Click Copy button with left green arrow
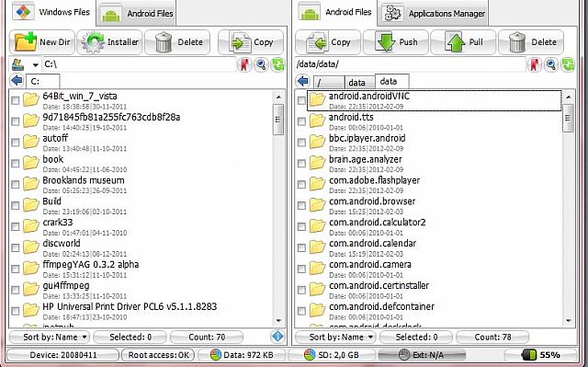The image size is (588, 367). click(x=328, y=42)
